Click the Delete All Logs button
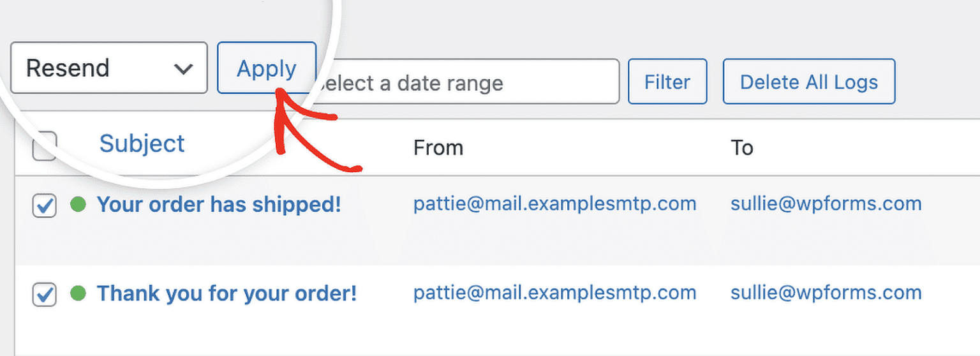The height and width of the screenshot is (356, 980). 808,82
